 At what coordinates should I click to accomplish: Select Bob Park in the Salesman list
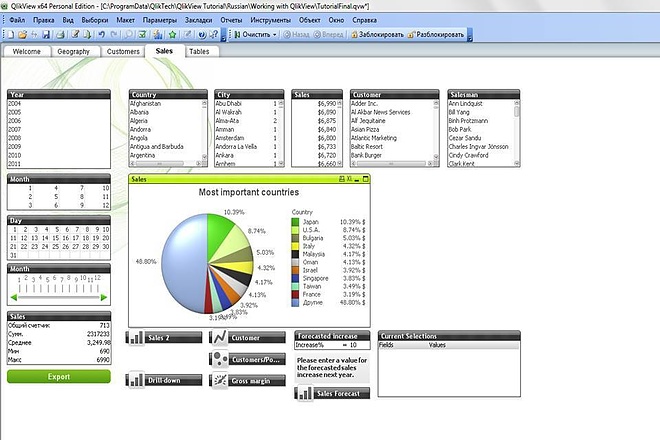tap(481, 129)
